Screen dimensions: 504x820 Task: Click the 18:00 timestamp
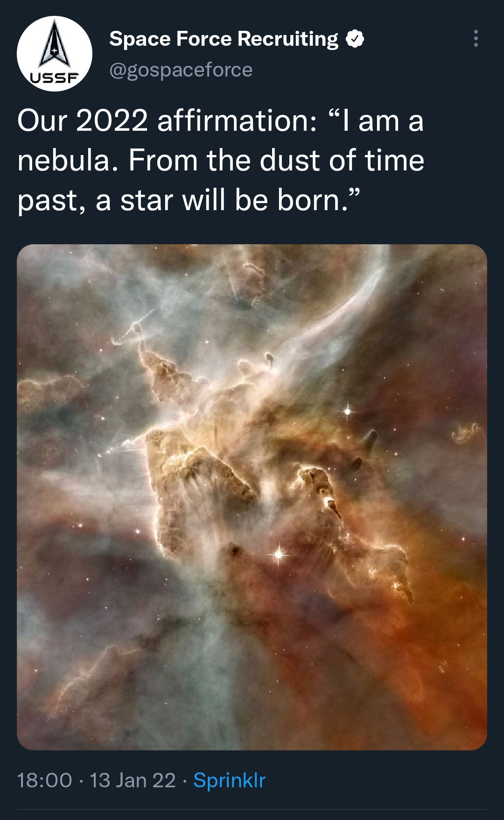pos(45,780)
